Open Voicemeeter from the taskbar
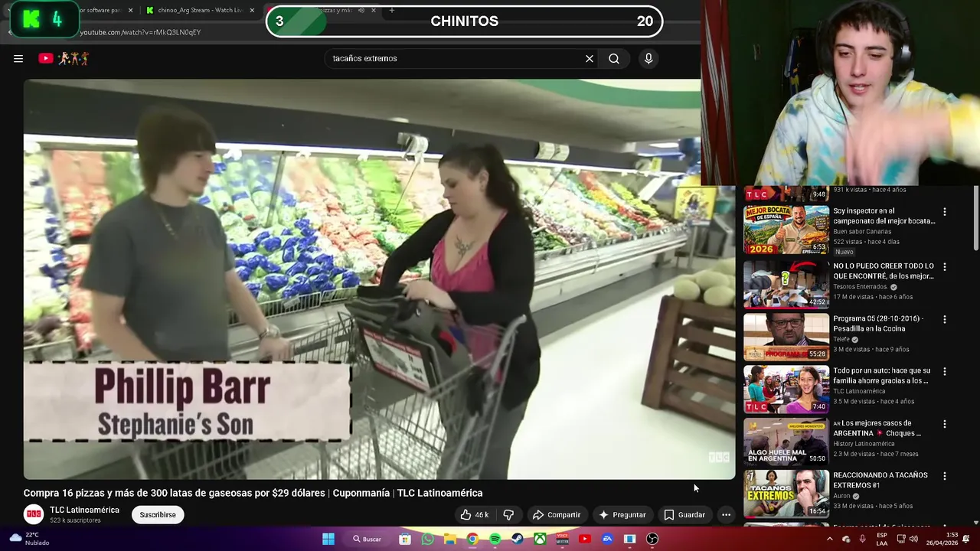 563,539
